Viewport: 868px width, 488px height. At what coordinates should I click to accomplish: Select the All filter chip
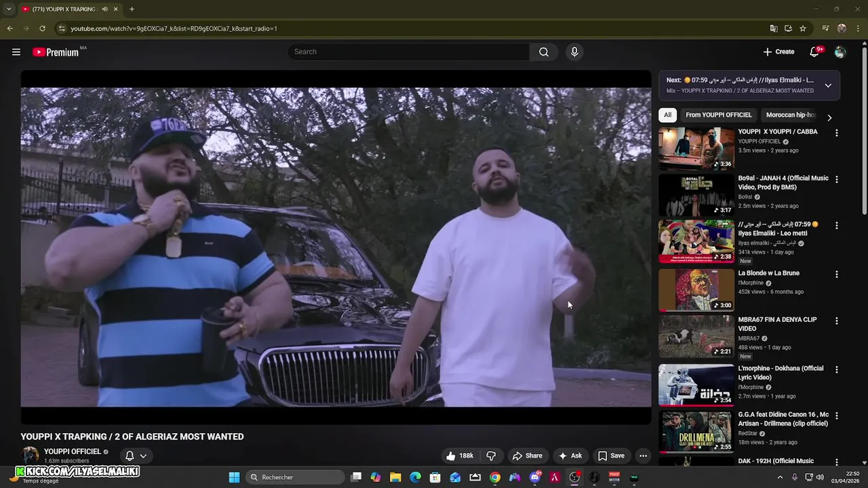tap(667, 115)
